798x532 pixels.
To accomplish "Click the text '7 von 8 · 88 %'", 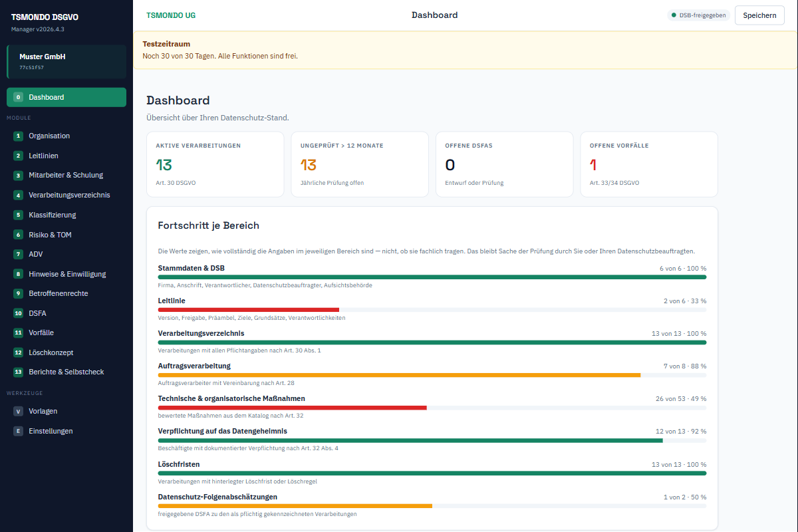I will (x=685, y=366).
